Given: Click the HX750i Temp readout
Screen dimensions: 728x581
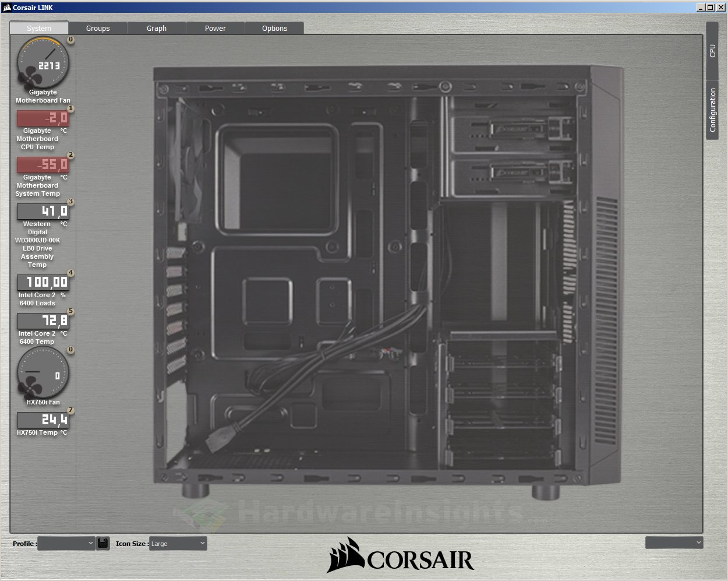Looking at the screenshot, I should [x=43, y=420].
